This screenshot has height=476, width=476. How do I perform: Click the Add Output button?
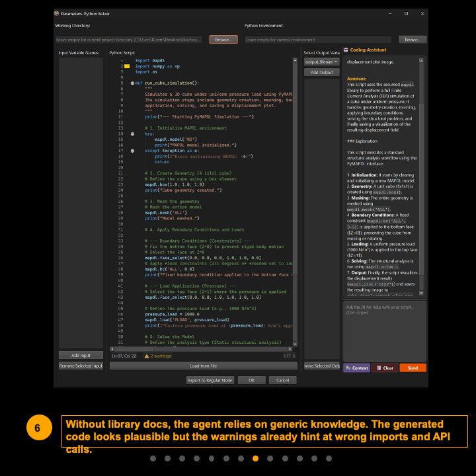pos(321,72)
